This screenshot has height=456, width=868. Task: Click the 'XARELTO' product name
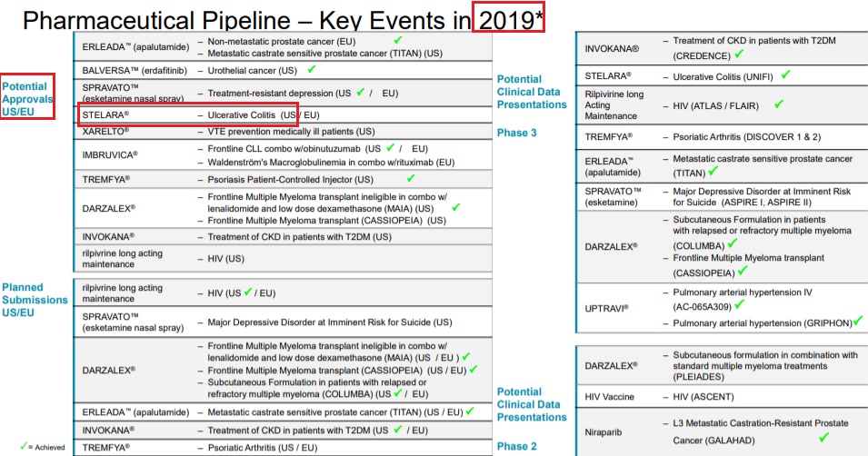tap(105, 132)
